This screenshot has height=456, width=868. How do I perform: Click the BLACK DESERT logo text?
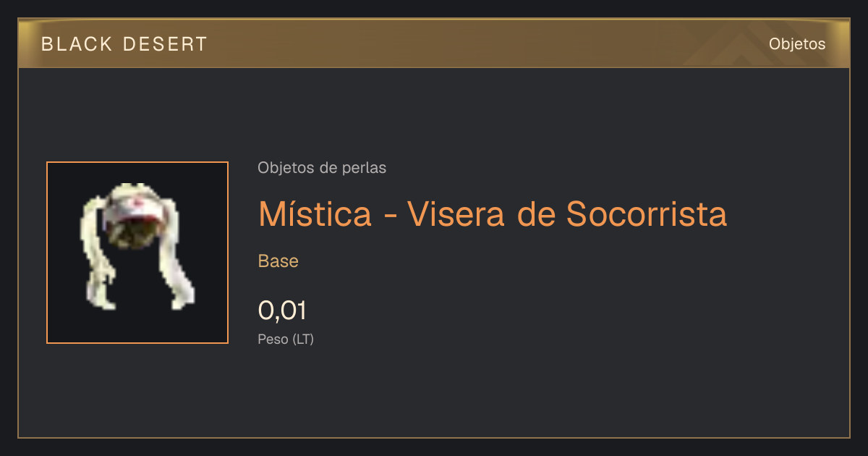point(124,44)
